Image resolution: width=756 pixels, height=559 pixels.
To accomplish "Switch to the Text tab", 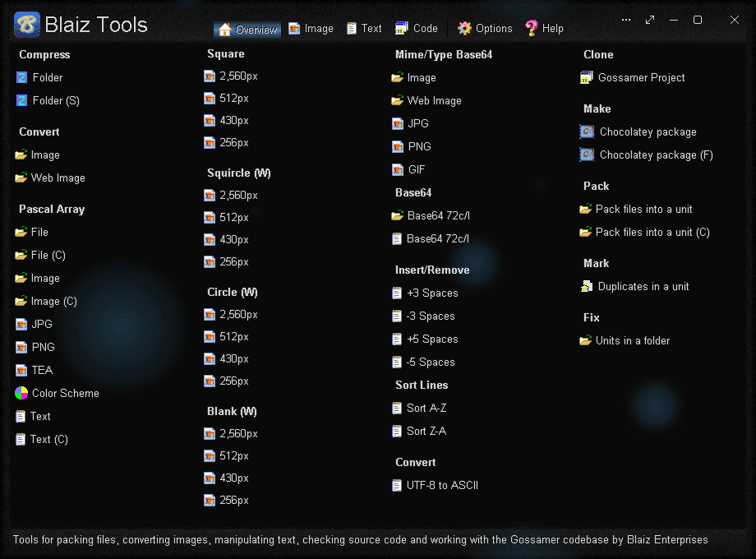I will 364,29.
